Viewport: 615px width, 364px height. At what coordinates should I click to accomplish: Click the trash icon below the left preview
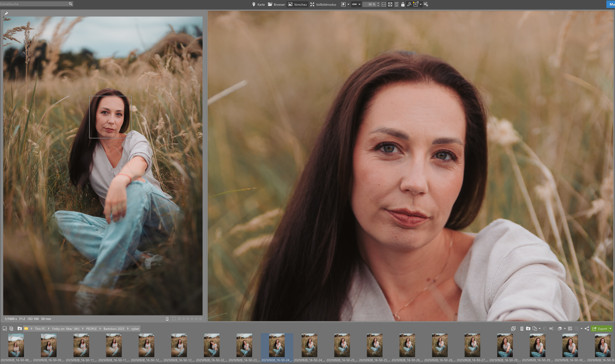click(167, 319)
